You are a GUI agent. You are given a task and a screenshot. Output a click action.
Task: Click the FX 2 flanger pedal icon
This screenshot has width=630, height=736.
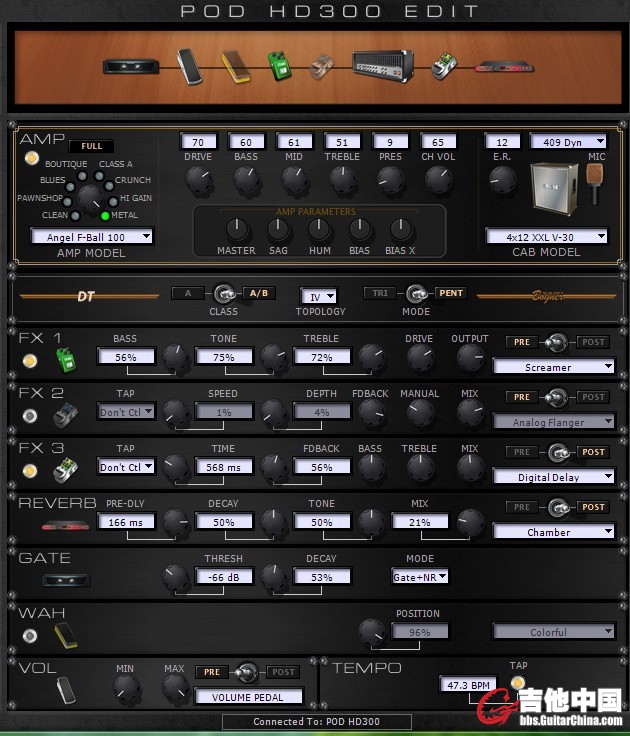coord(66,415)
